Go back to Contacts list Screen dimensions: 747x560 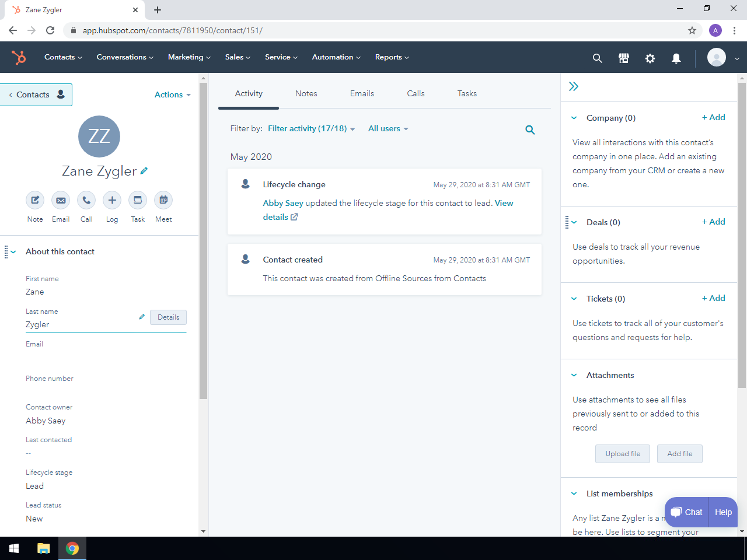coord(36,94)
